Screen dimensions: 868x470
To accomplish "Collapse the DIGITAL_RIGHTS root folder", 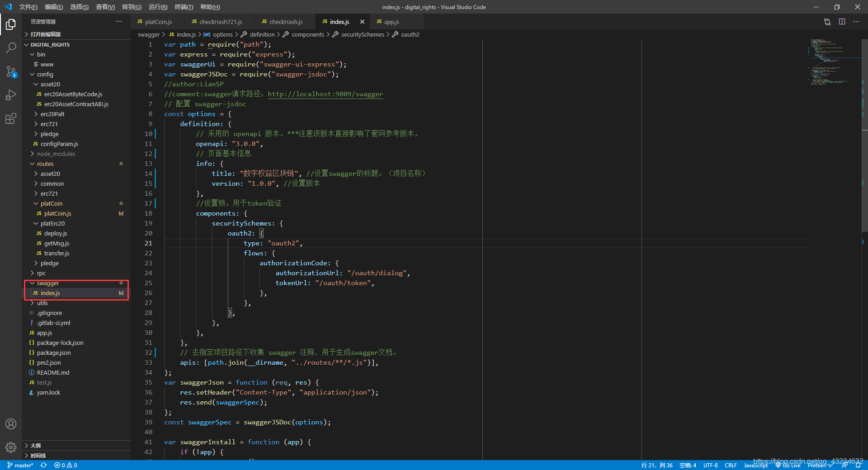I will (76, 45).
